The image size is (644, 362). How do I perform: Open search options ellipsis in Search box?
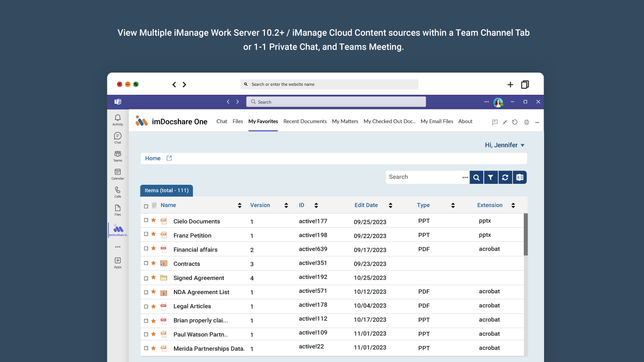pos(465,177)
